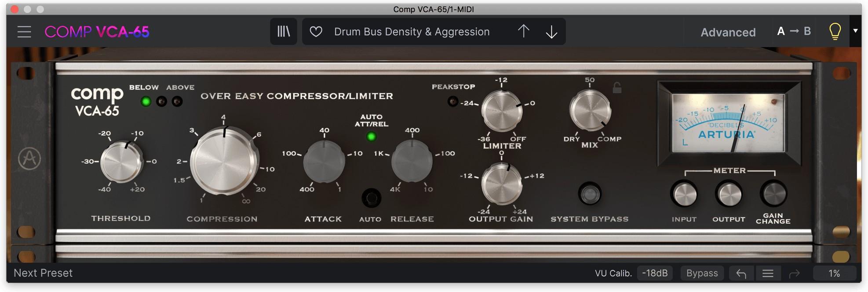Toggle the Bypass button in status bar
The image size is (868, 292).
(x=702, y=274)
